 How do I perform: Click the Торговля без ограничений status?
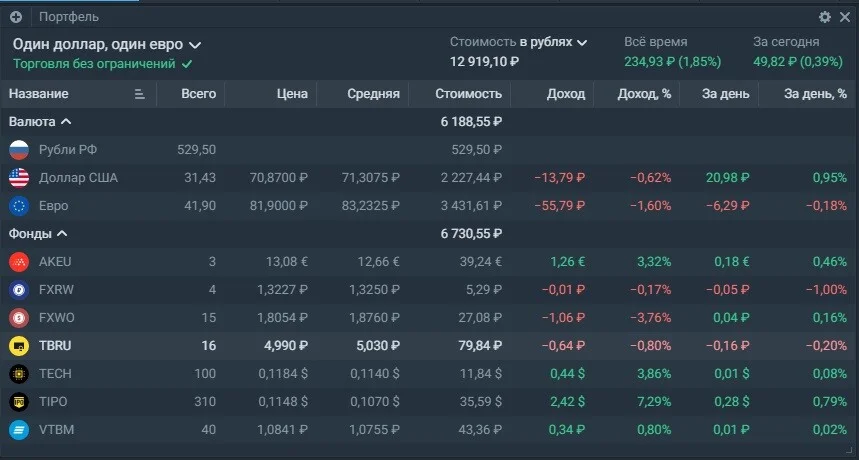[x=102, y=64]
